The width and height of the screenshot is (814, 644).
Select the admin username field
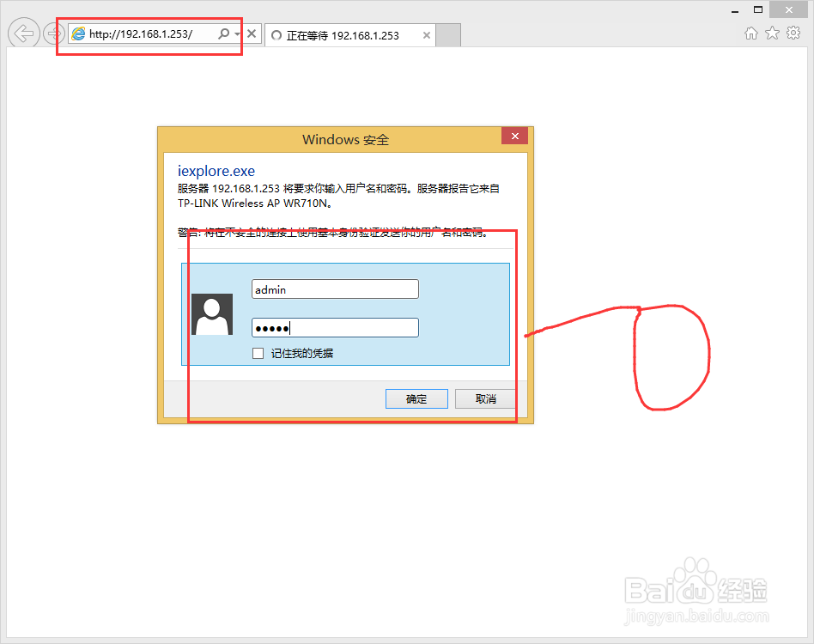[334, 289]
